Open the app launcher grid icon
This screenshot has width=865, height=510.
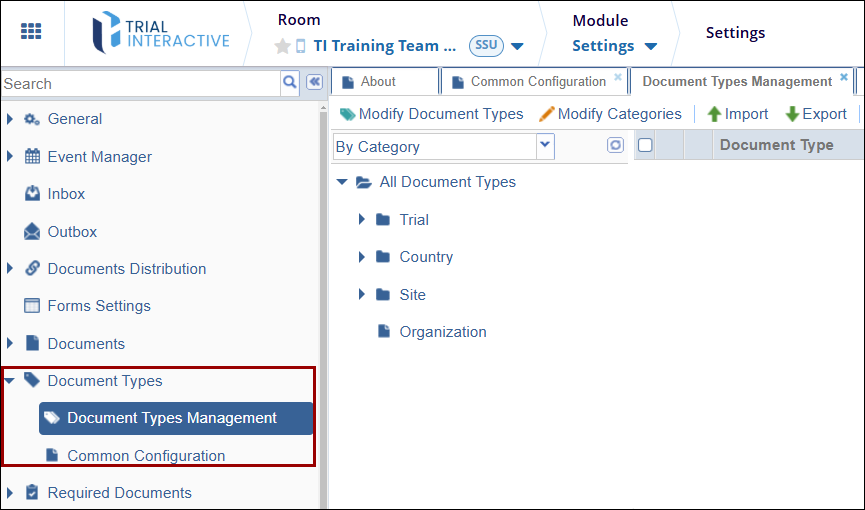pos(31,31)
